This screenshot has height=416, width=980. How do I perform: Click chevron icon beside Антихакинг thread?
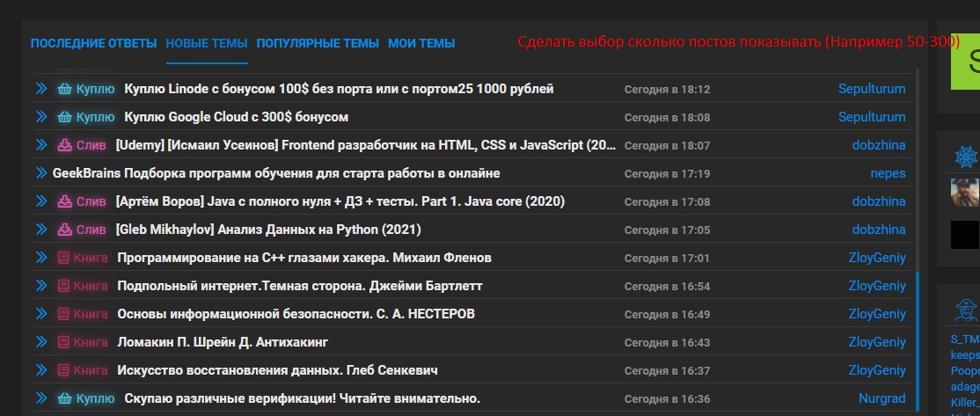click(41, 341)
